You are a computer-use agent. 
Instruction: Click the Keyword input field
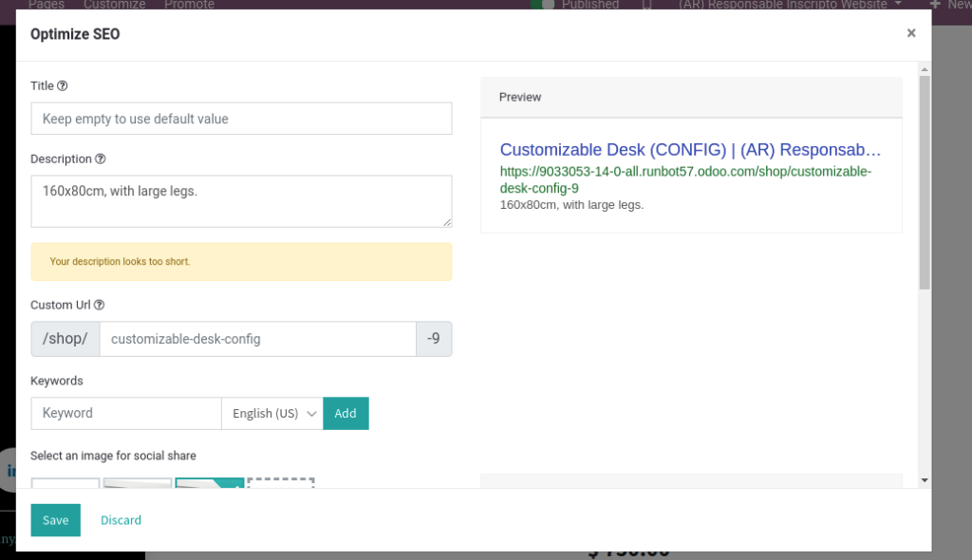[125, 413]
